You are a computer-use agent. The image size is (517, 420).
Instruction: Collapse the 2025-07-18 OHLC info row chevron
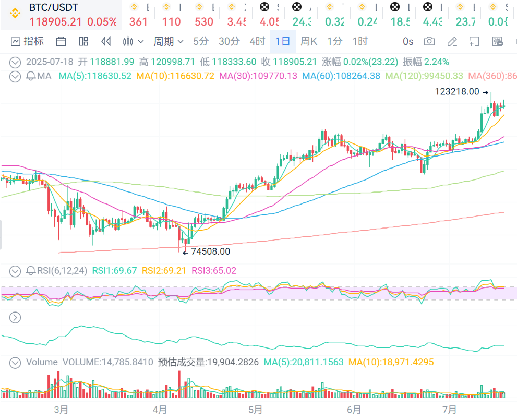point(15,62)
